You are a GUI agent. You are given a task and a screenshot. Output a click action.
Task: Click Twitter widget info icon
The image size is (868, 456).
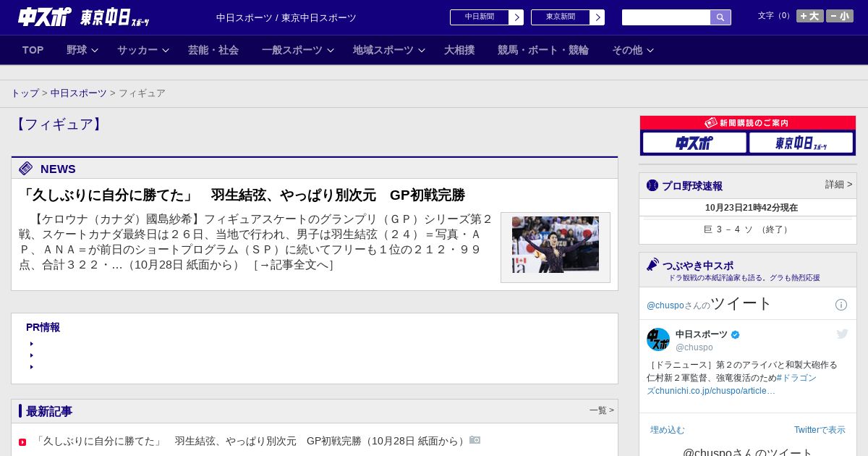(841, 305)
